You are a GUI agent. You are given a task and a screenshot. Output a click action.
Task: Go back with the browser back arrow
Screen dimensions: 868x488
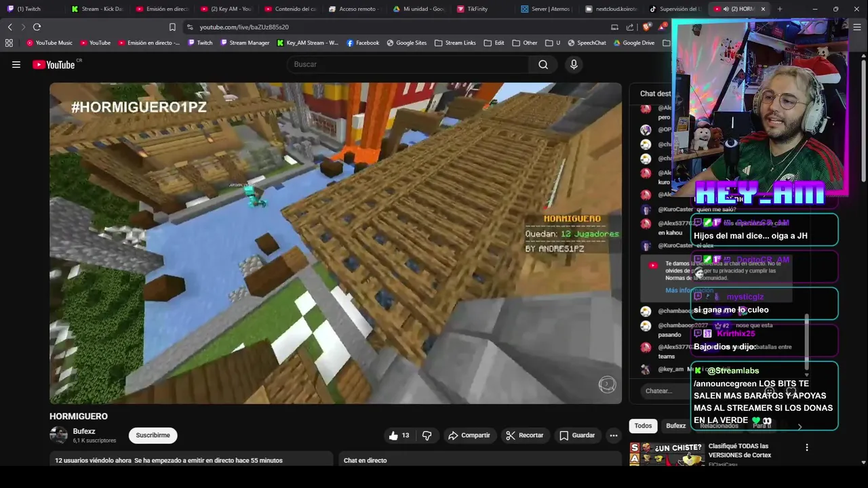tap(9, 27)
